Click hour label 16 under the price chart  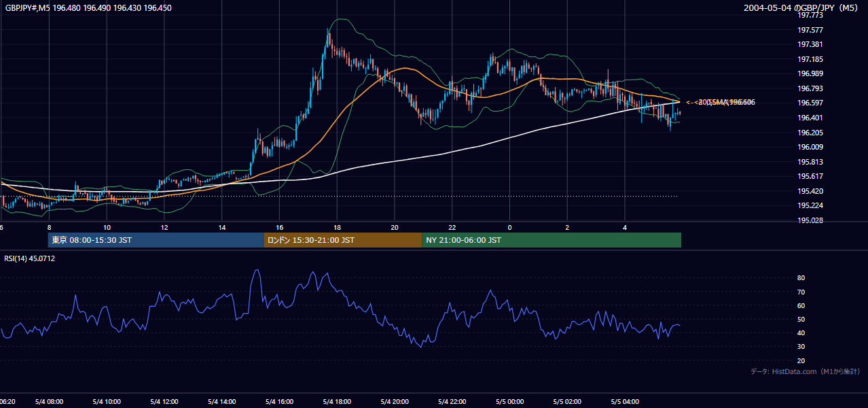point(280,227)
